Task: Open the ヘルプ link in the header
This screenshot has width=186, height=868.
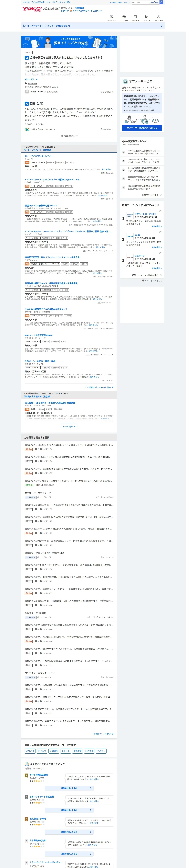Action: [127, 2]
